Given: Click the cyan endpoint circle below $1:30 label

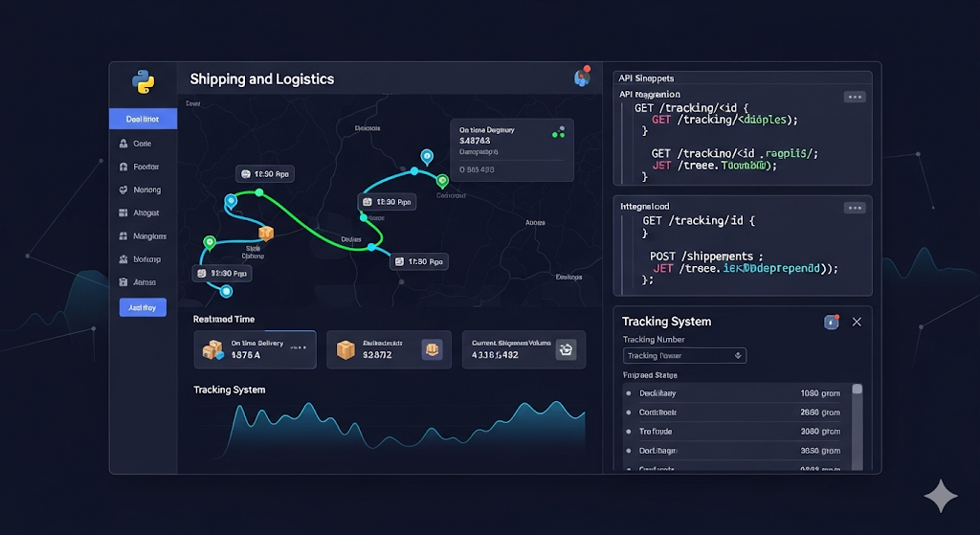Looking at the screenshot, I should click(226, 291).
